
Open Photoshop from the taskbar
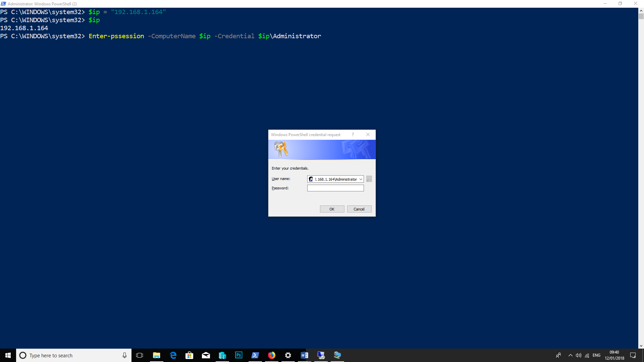(x=239, y=355)
